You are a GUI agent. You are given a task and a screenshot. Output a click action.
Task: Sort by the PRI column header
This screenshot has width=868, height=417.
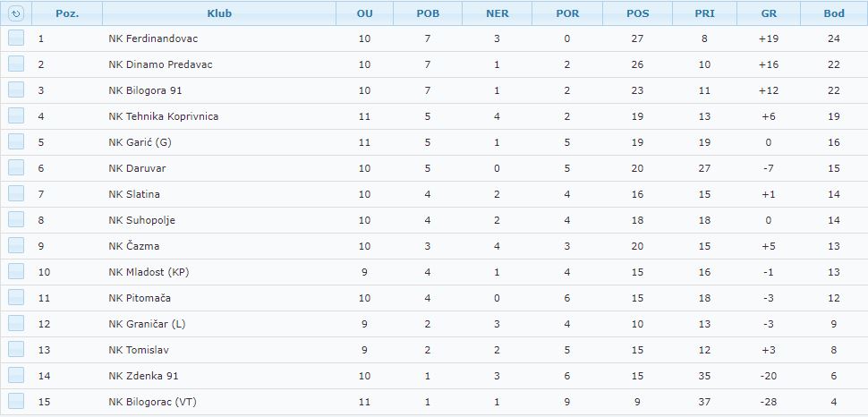(x=705, y=13)
